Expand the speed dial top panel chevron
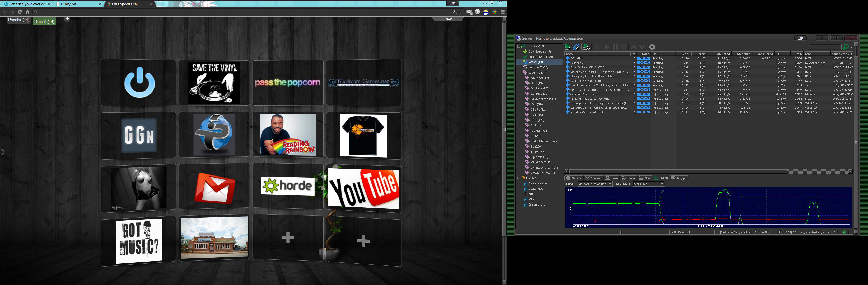This screenshot has height=285, width=868. coord(449,19)
